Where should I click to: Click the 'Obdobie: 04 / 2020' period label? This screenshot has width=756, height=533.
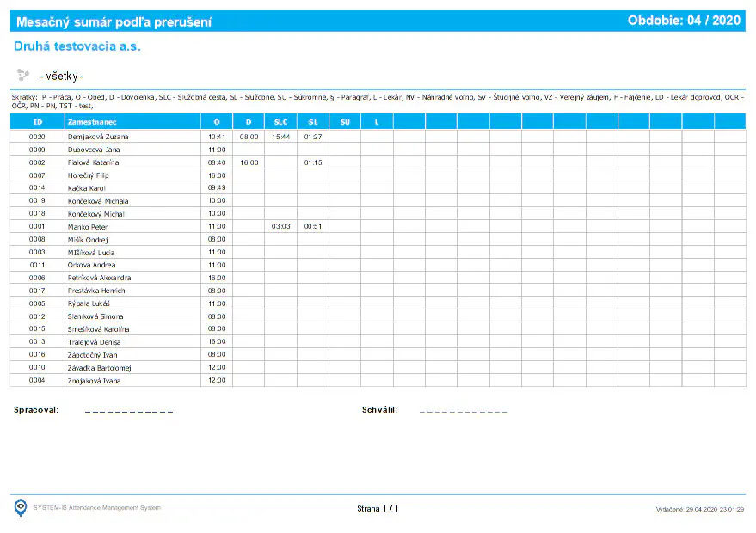click(x=684, y=21)
